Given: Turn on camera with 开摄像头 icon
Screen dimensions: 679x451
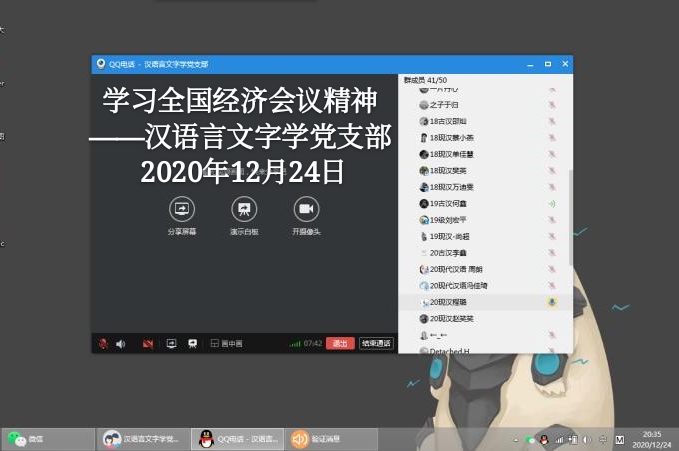Looking at the screenshot, I should coord(306,208).
